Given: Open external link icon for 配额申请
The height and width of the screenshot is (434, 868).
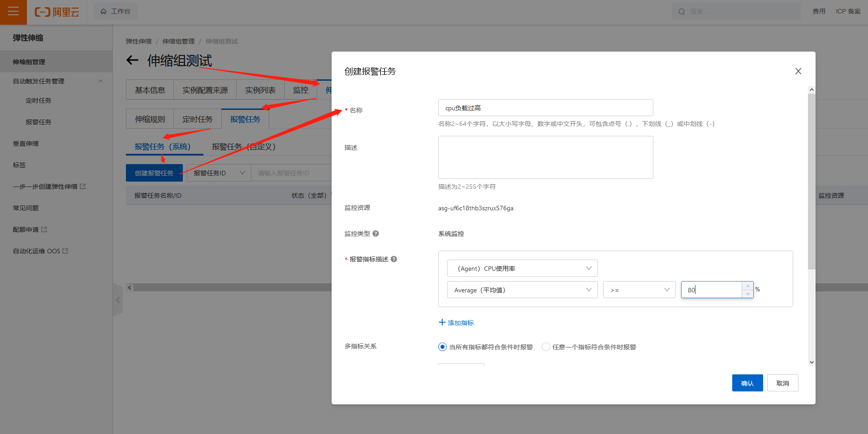Looking at the screenshot, I should [x=44, y=229].
